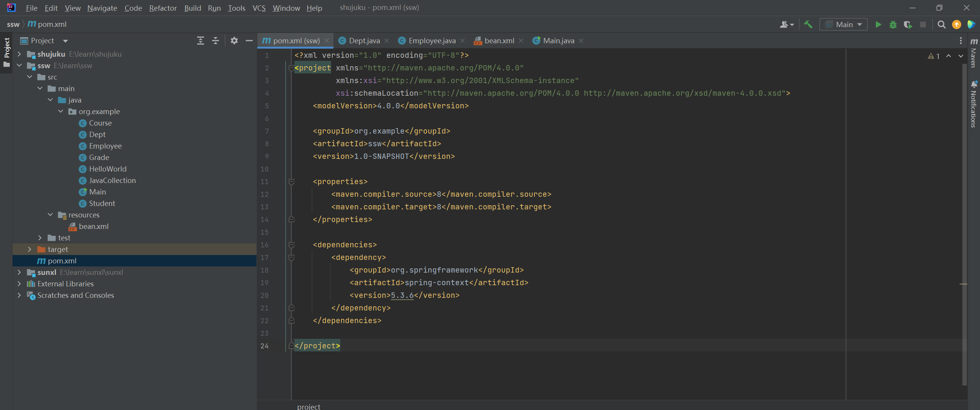
Task: Run with coverage shield icon
Action: 908,25
